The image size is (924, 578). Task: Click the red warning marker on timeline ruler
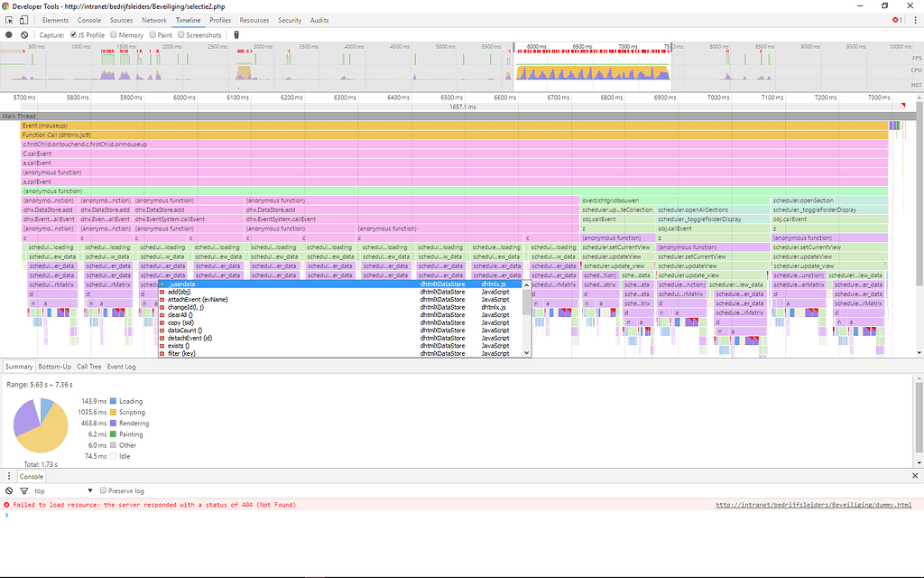pyautogui.click(x=902, y=106)
